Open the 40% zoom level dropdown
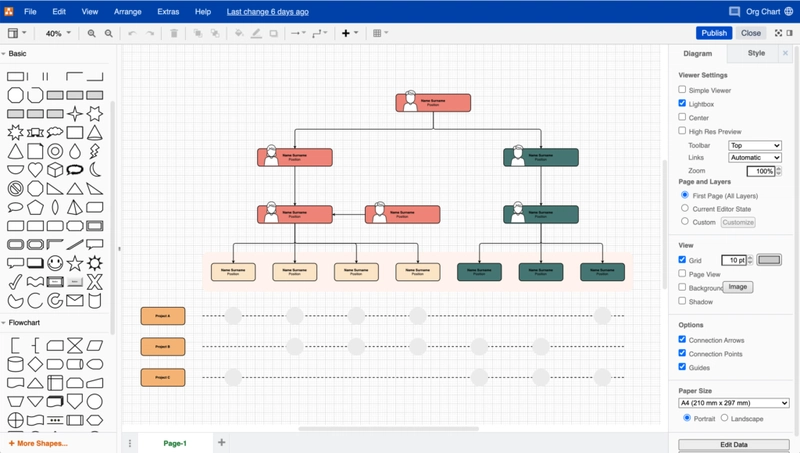800x453 pixels. tap(58, 33)
